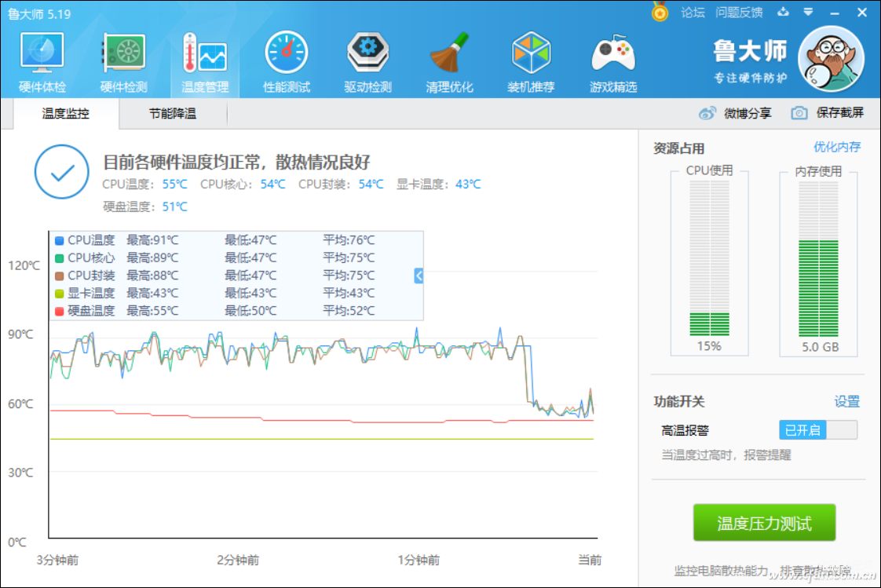This screenshot has height=588, width=881.
Task: Open 硬件检测 hardware detection icon
Action: (x=123, y=62)
